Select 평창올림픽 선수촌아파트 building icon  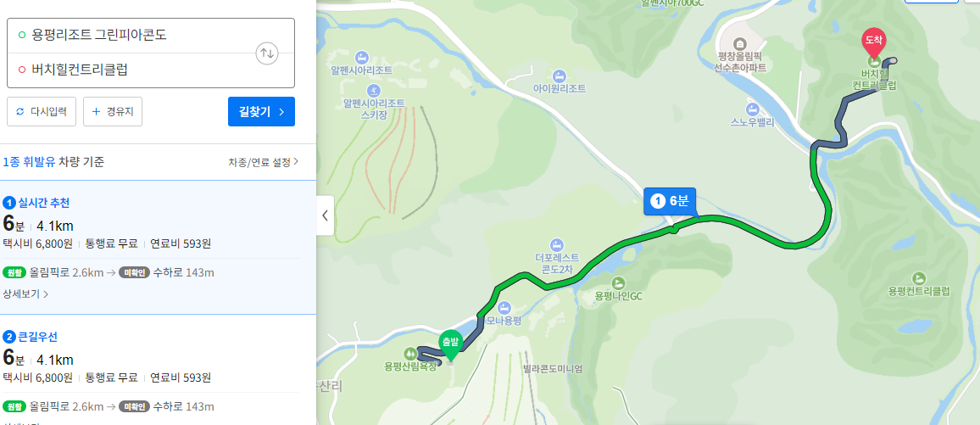(x=740, y=44)
